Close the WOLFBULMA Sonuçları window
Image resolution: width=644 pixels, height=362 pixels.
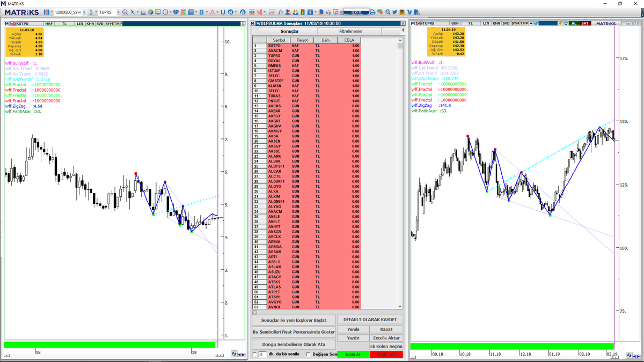402,23
